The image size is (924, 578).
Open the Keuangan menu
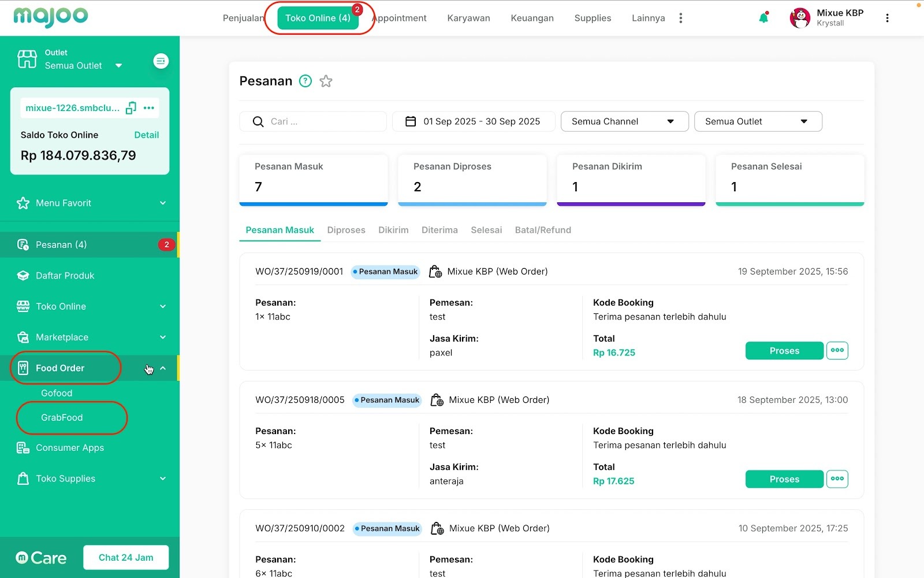(532, 18)
